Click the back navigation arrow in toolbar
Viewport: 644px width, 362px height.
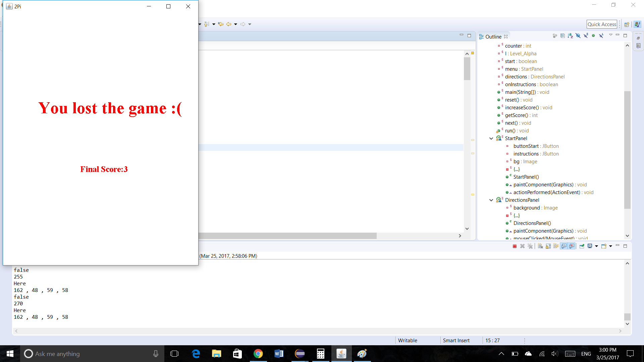tap(229, 24)
